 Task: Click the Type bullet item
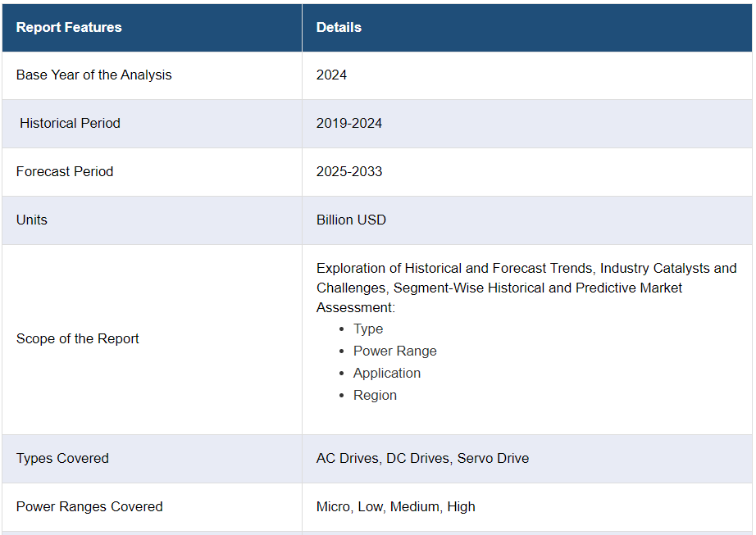pyautogui.click(x=368, y=329)
